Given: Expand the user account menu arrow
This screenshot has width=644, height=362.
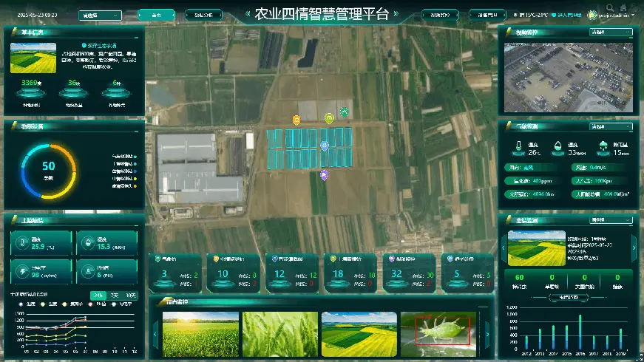Looking at the screenshot, I should click(633, 16).
